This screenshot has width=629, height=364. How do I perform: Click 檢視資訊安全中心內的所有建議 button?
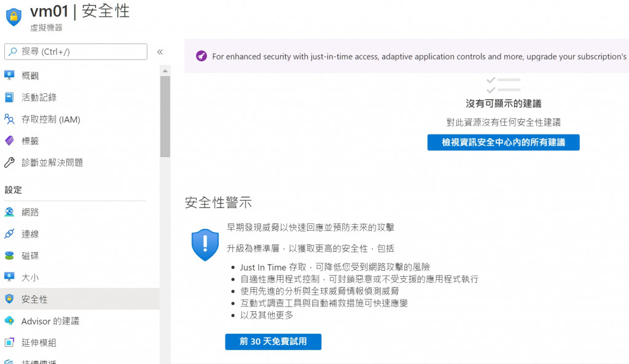pos(504,142)
